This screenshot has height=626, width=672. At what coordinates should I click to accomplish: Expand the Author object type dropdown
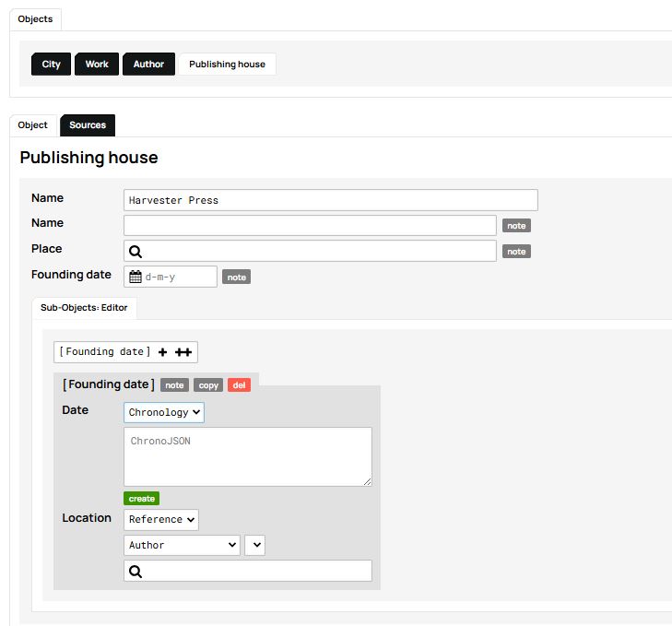tap(182, 545)
